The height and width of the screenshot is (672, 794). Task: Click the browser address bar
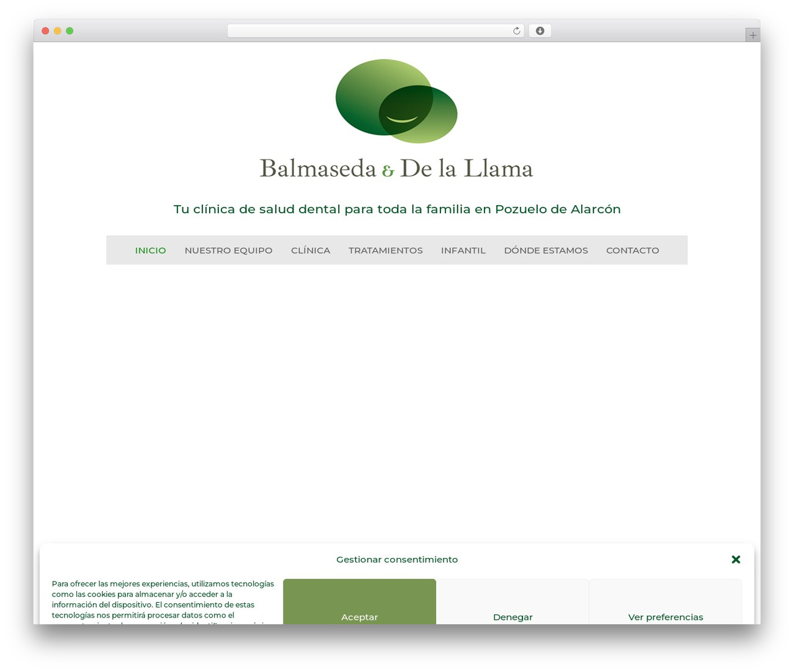pos(375,31)
